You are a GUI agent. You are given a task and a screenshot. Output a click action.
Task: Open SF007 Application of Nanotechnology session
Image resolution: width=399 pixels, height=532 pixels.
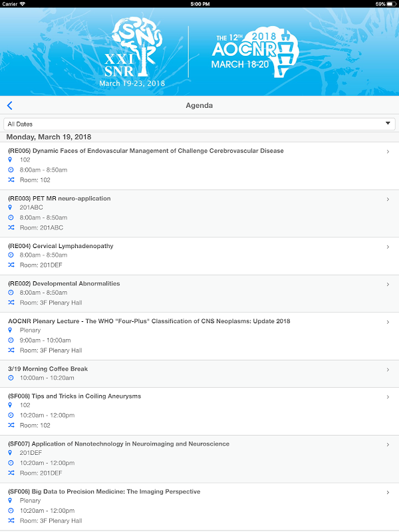199,459
